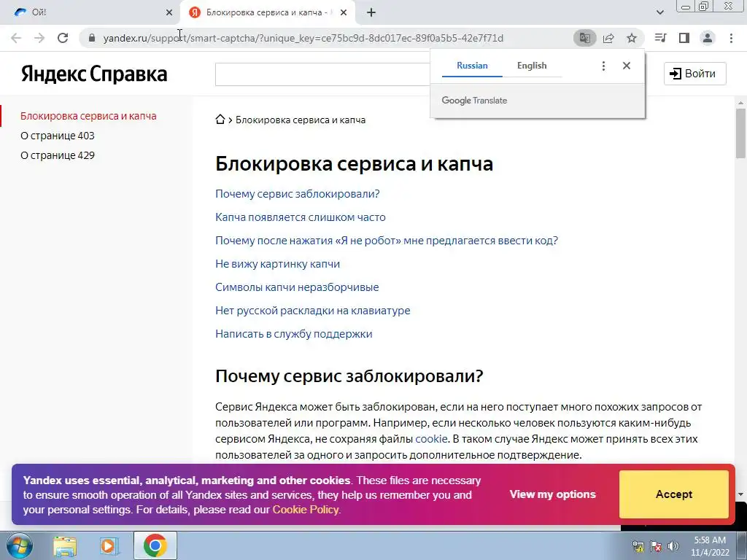Open sidebar item 'О странице 403'
This screenshot has height=560, width=747.
click(x=58, y=136)
